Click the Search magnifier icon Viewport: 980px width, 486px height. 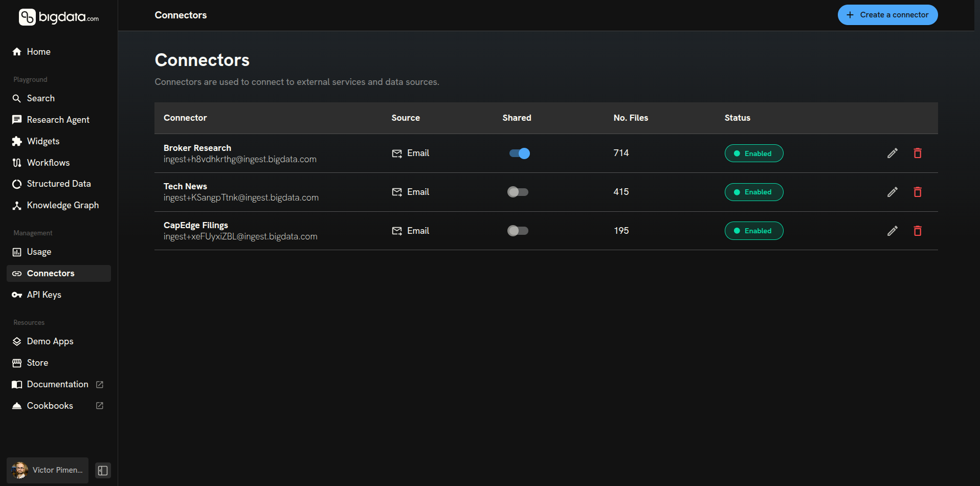(x=17, y=98)
